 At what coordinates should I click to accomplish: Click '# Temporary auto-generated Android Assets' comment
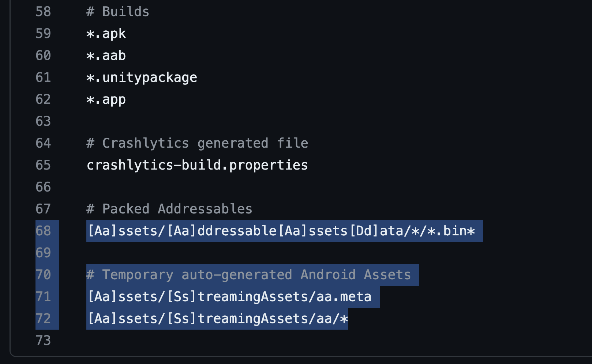(249, 275)
